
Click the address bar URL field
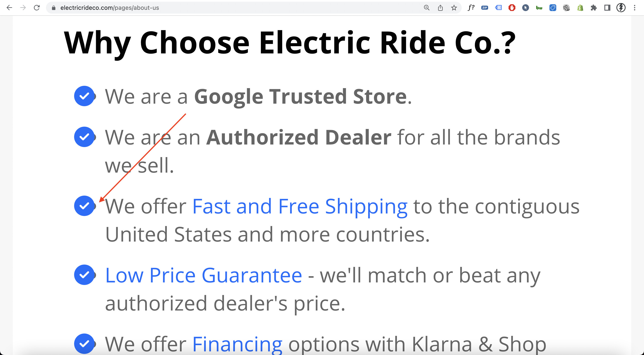coord(225,8)
